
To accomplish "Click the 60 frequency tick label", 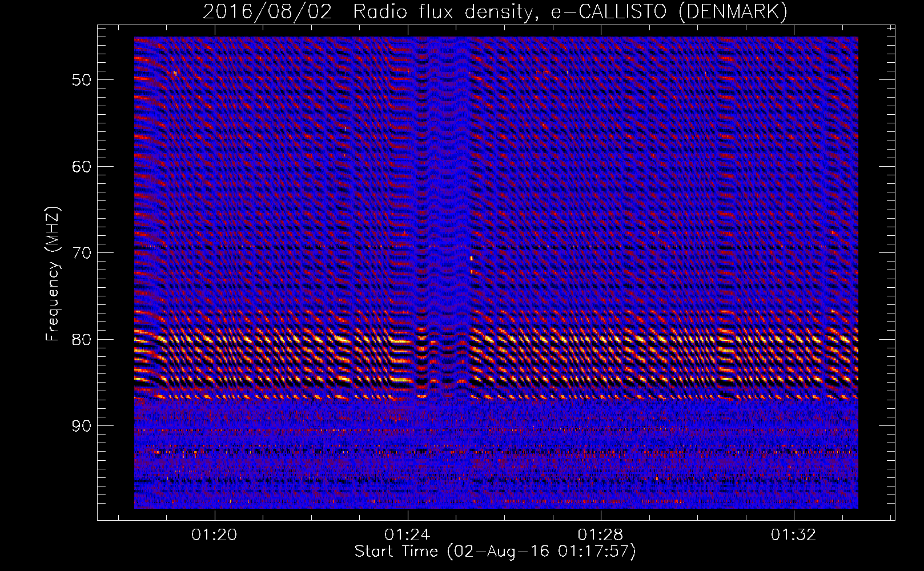I will pyautogui.click(x=81, y=167).
